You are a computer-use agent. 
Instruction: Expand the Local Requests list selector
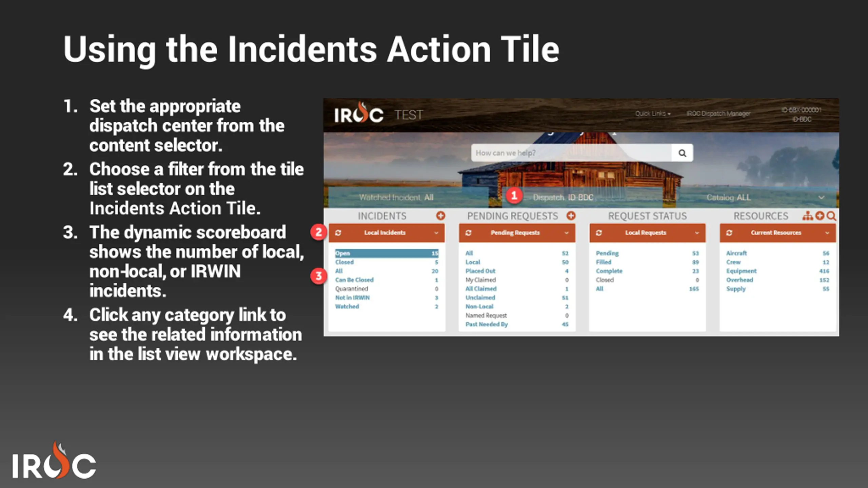click(x=697, y=233)
